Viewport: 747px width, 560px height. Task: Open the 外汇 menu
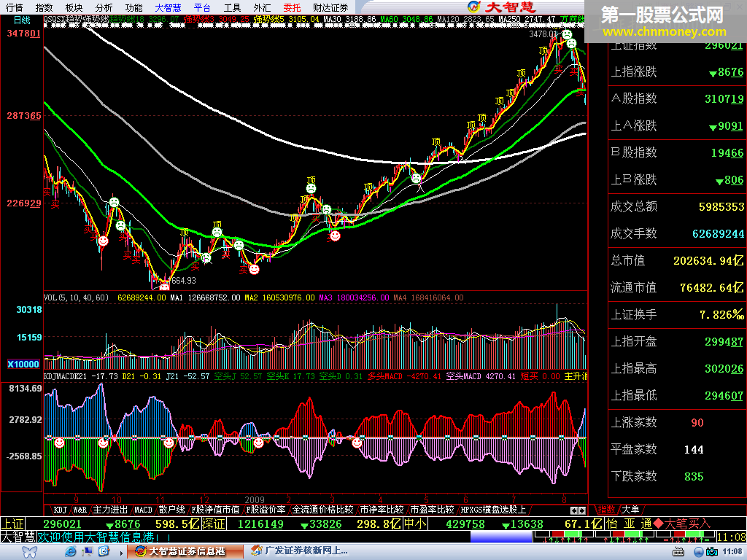pyautogui.click(x=262, y=7)
